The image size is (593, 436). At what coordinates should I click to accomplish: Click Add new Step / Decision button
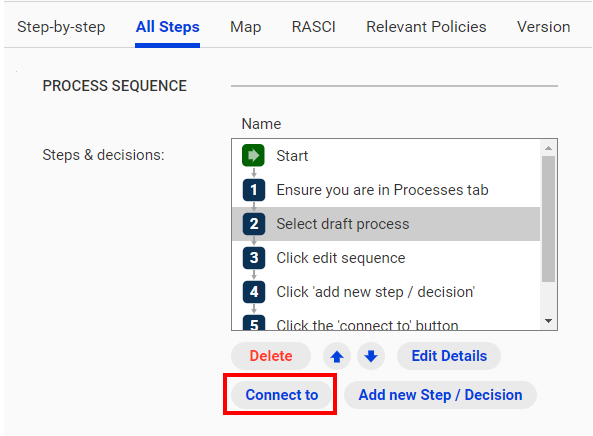point(440,395)
